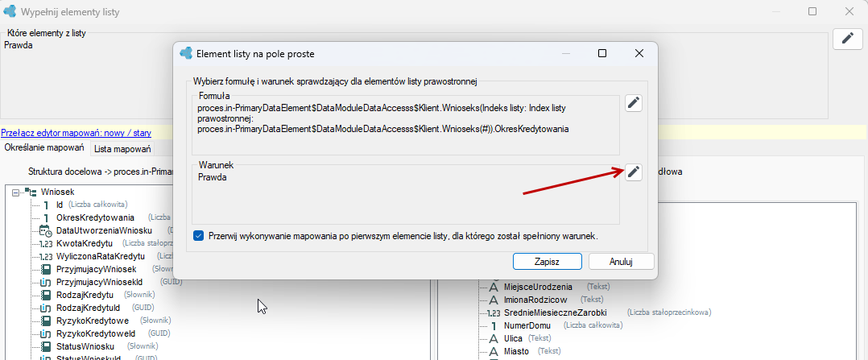Screen dimensions: 868x360
Task: Click the Zapisz button
Action: (547, 262)
